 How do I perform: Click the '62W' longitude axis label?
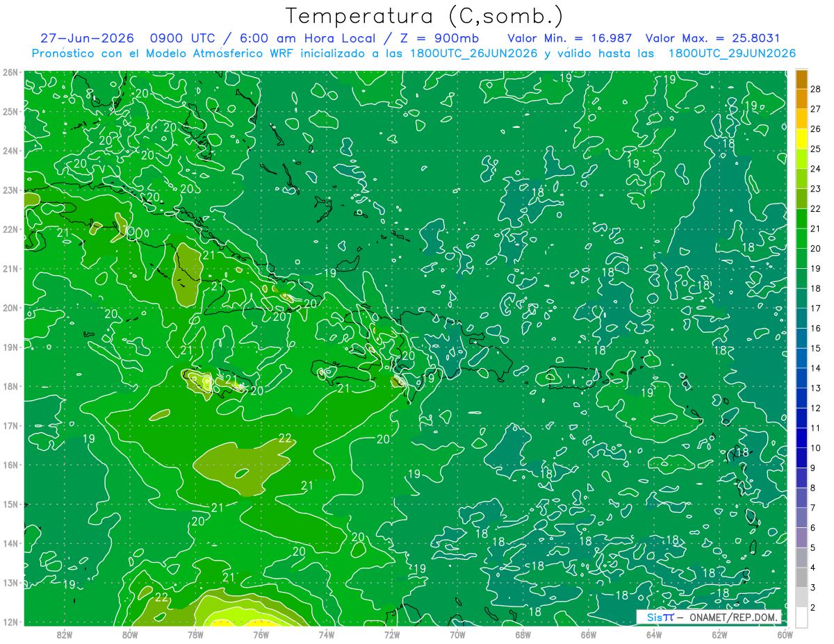click(x=719, y=634)
